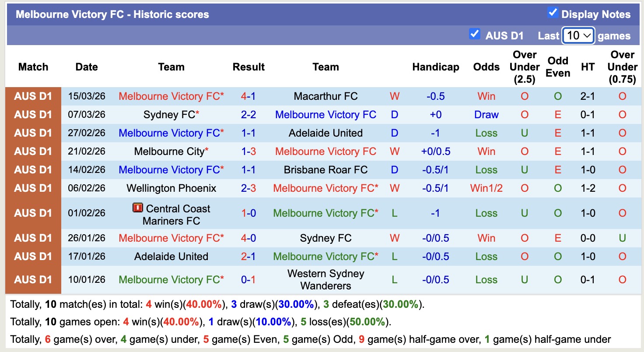Screen dimensions: 644x352
Task: Click the Date column header
Action: (86, 67)
